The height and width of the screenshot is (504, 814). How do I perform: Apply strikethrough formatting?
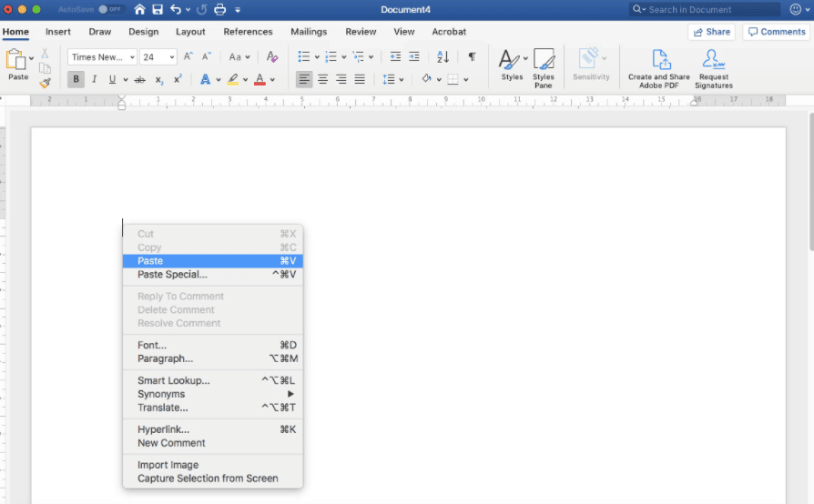[139, 79]
